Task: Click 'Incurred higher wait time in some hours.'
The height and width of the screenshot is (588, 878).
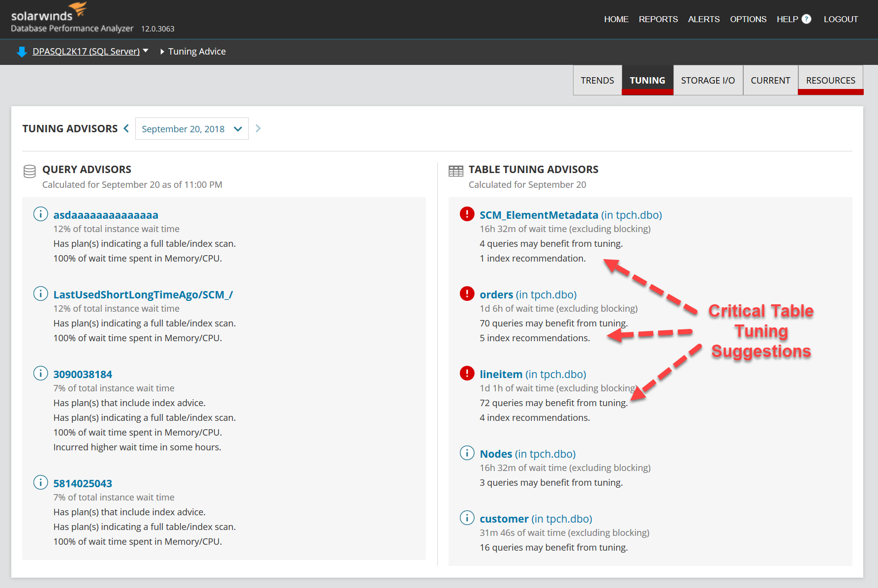Action: (137, 447)
